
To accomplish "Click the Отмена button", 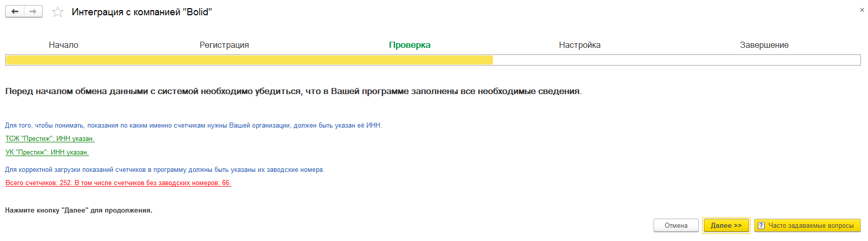I will [676, 225].
